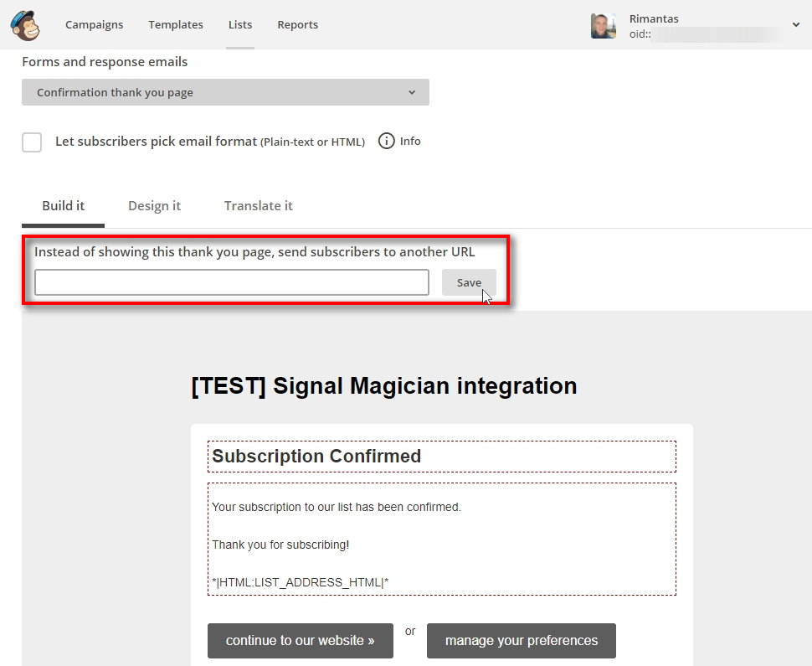Image resolution: width=812 pixels, height=666 pixels.
Task: Click the redirect URL input field
Action: pyautogui.click(x=231, y=282)
